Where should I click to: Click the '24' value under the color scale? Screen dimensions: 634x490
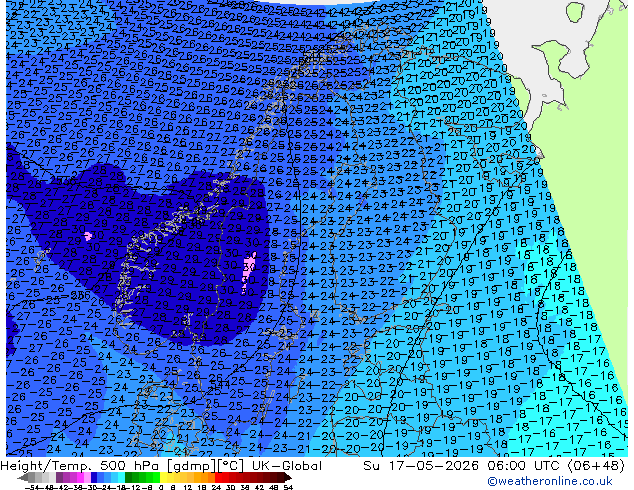coord(216,487)
